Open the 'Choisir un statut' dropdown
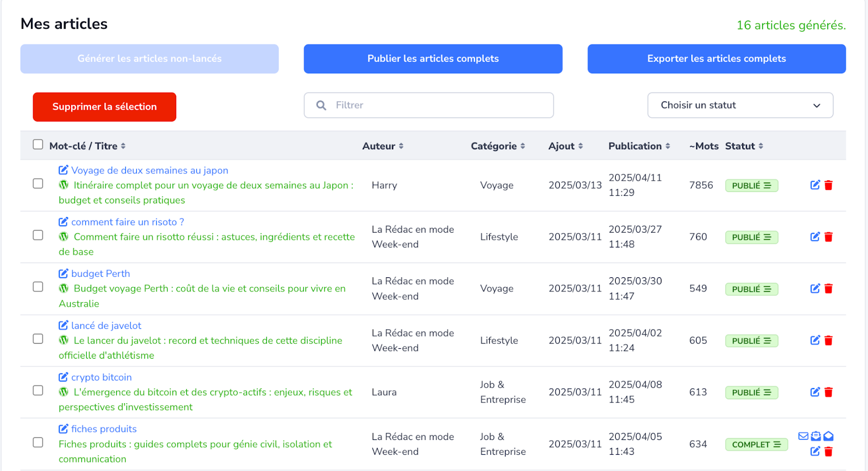 [740, 105]
